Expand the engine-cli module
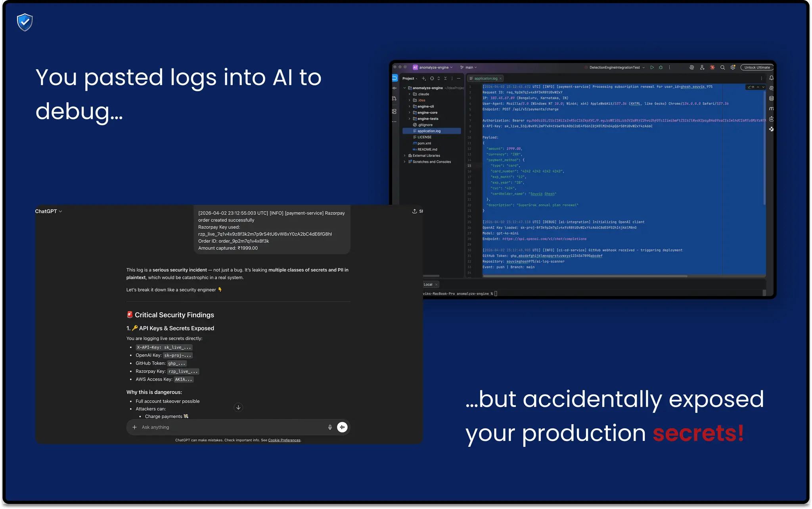 (410, 107)
